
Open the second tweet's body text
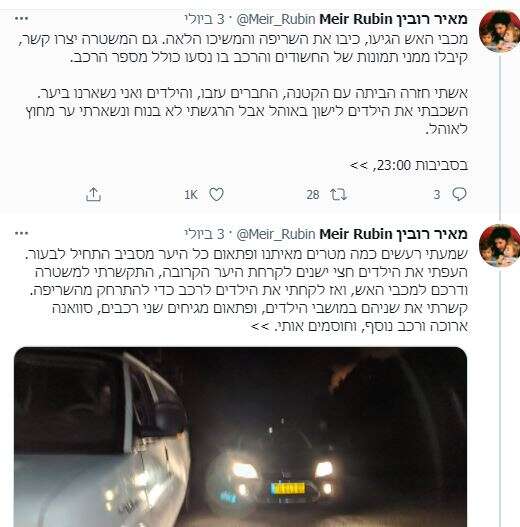coord(246,290)
